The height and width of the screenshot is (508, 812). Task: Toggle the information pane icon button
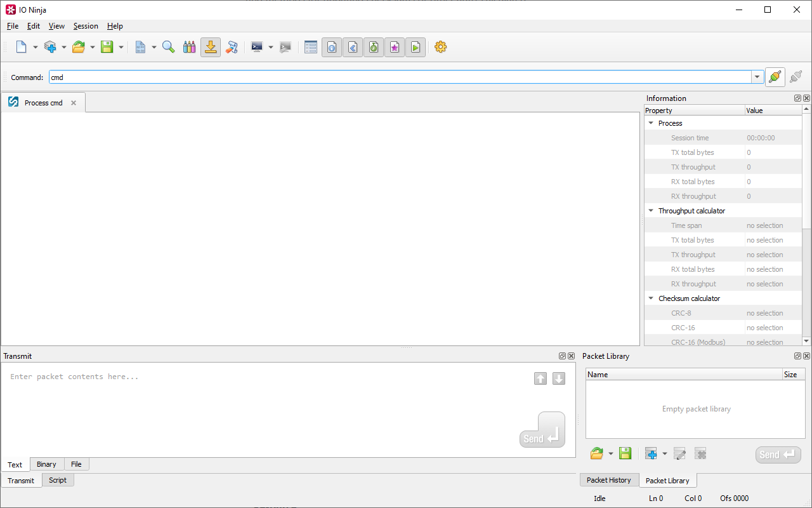point(332,47)
